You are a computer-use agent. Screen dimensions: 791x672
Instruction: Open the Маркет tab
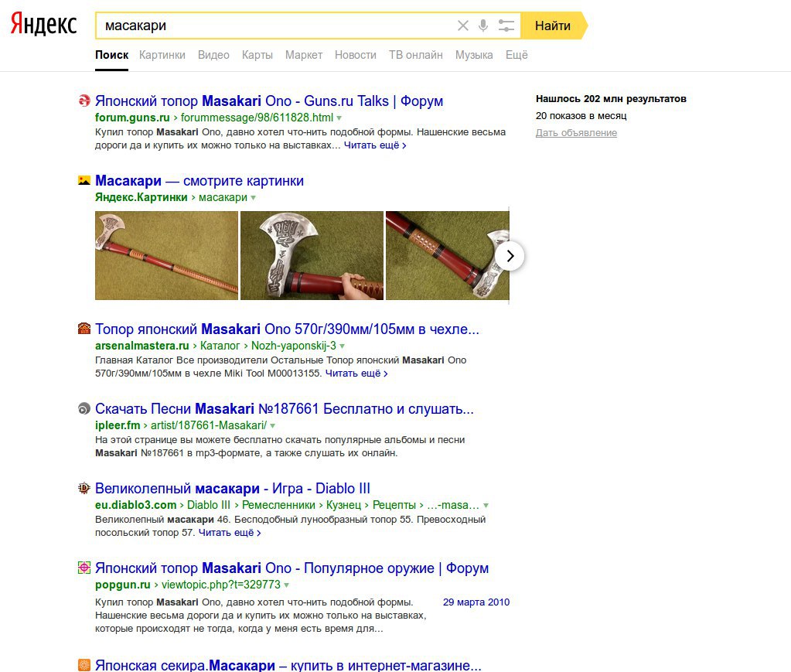304,55
